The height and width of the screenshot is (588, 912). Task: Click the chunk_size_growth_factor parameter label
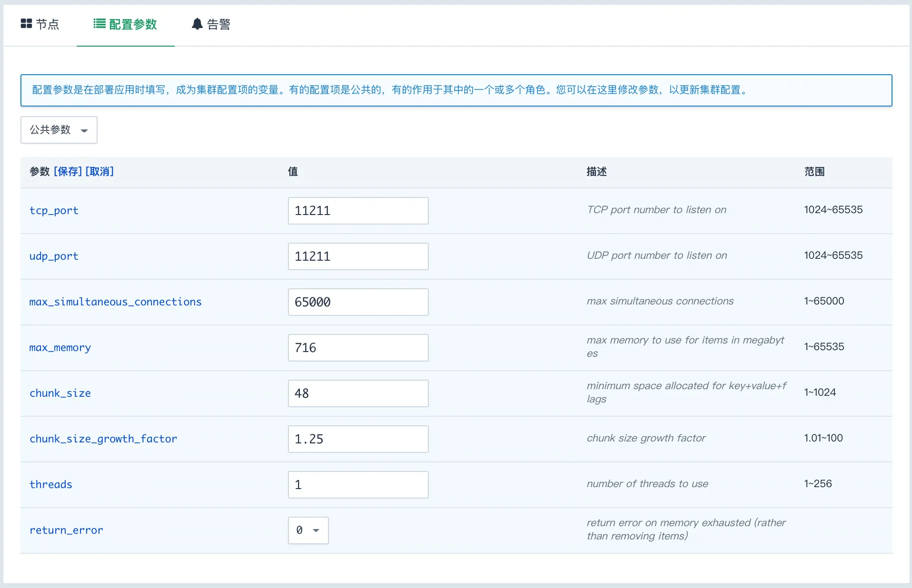(x=103, y=439)
